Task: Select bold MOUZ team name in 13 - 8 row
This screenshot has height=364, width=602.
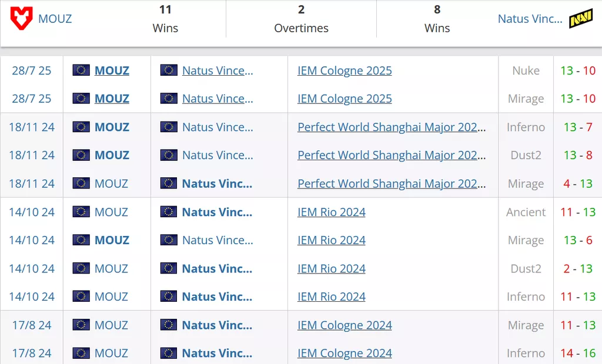Action: [112, 156]
